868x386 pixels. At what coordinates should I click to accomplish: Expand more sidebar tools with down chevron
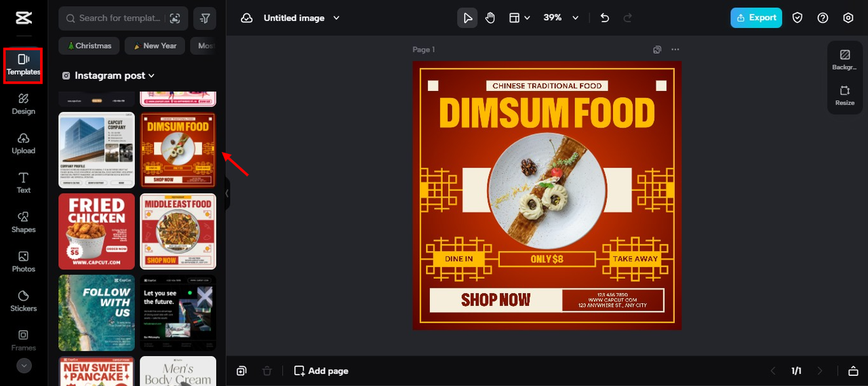[x=24, y=366]
